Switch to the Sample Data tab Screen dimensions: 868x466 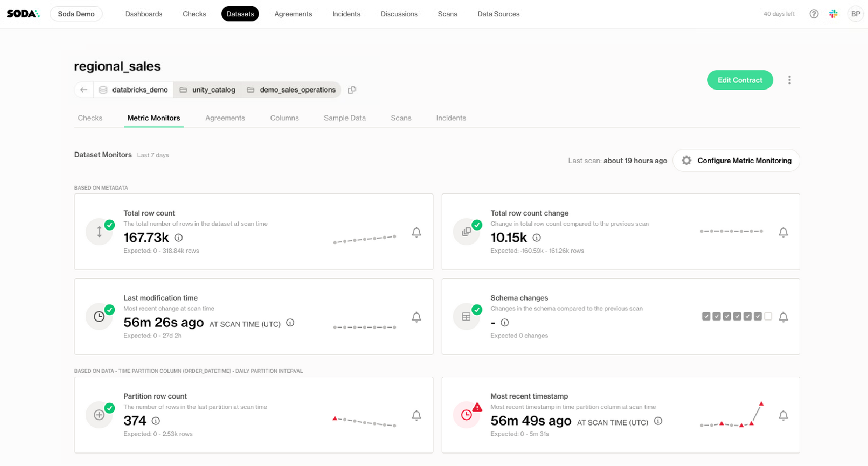click(345, 118)
